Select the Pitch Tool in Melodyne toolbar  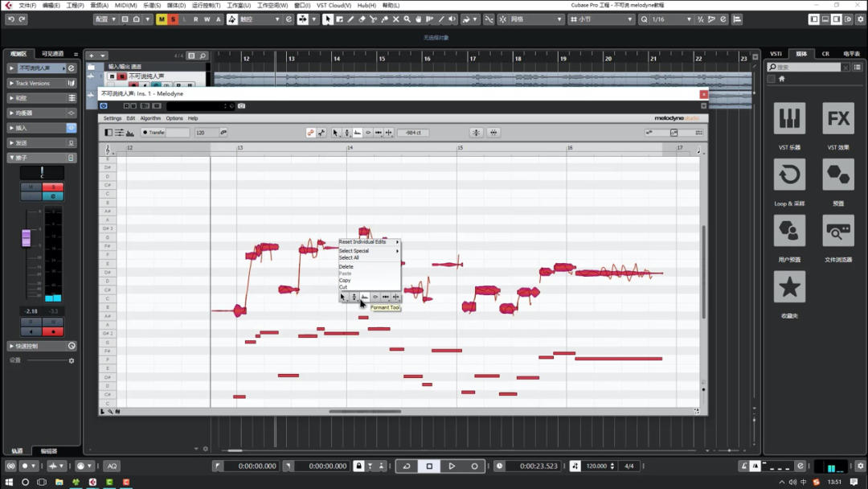coord(347,133)
